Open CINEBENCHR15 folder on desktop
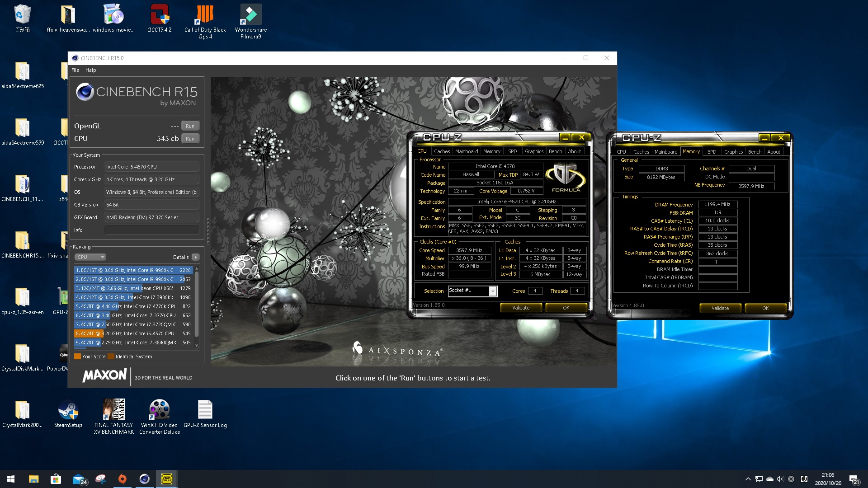Screen dimensions: 868x488 [x=23, y=244]
